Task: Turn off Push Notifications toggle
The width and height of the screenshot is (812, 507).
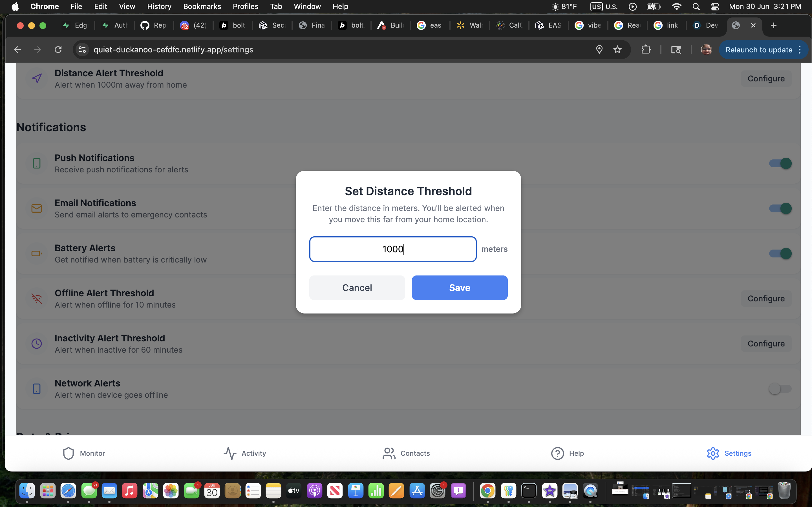Action: click(780, 163)
